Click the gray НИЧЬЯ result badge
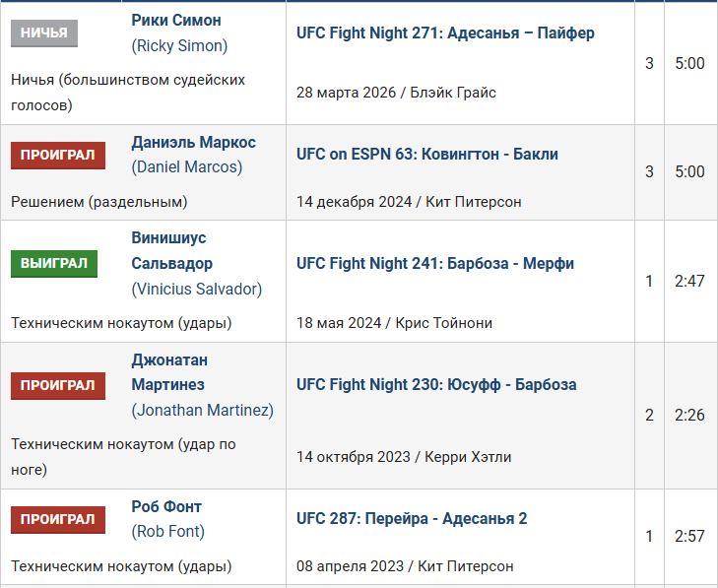The image size is (718, 588). click(x=44, y=33)
